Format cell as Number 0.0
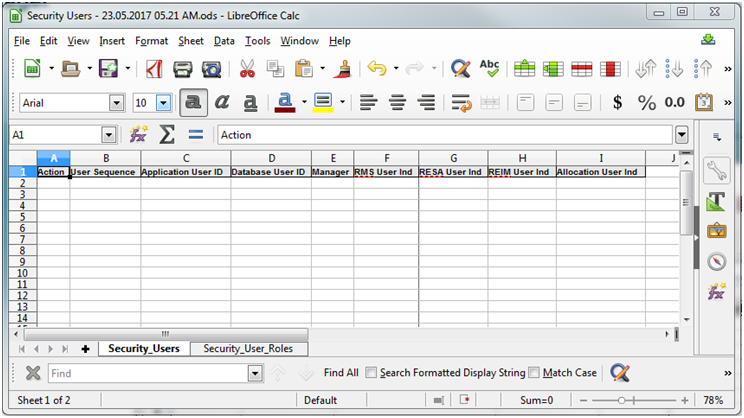 coord(674,102)
